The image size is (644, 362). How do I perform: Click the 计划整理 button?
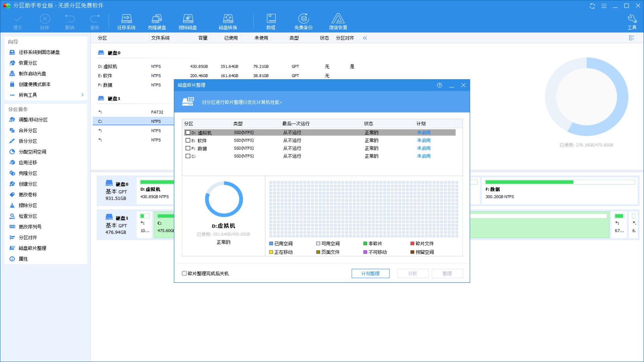pos(370,274)
